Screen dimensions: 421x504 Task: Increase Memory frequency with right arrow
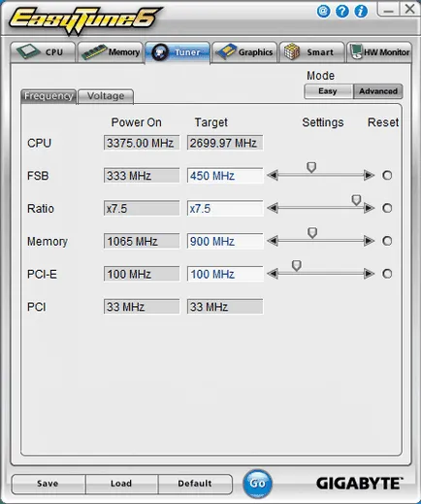tap(369, 241)
